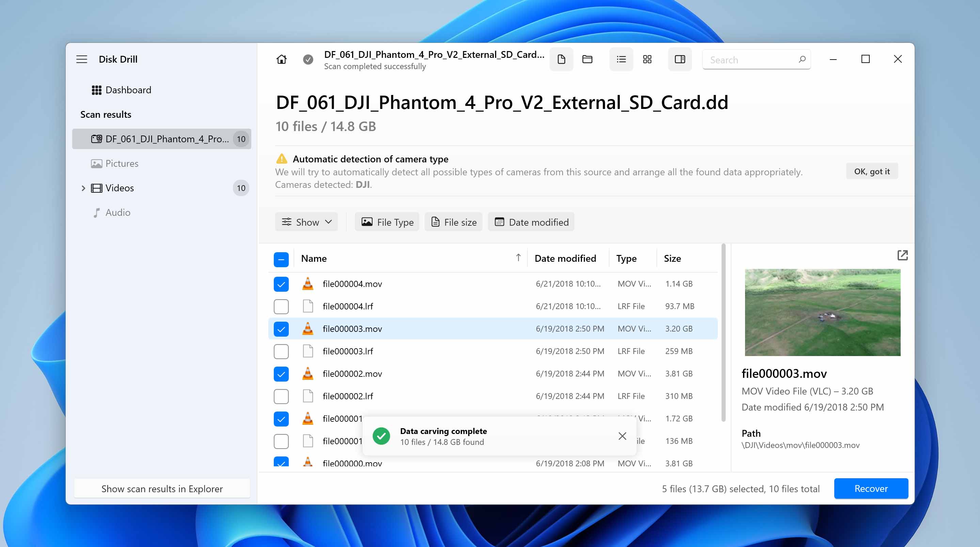Toggle the select-all header checkbox
Viewport: 980px width, 547px height.
click(x=281, y=259)
